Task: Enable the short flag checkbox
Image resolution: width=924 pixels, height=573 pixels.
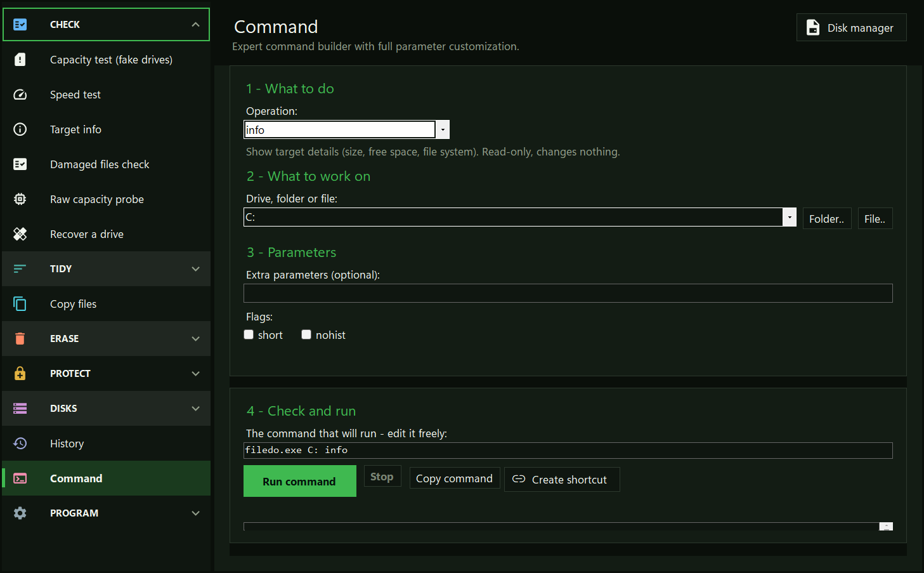Action: (249, 334)
